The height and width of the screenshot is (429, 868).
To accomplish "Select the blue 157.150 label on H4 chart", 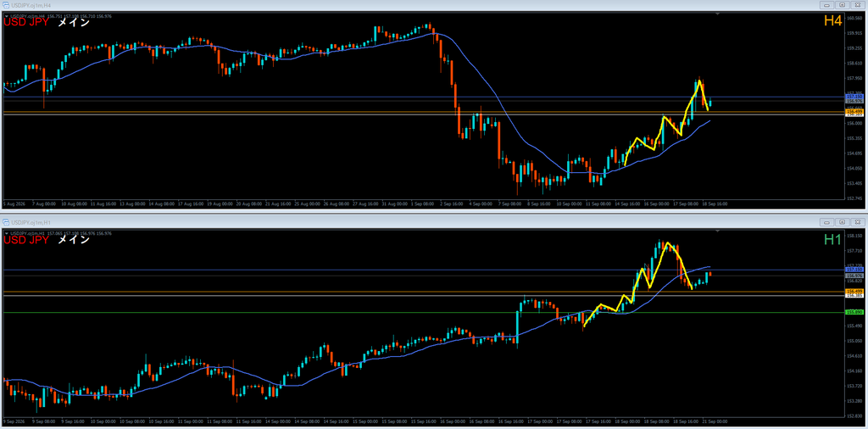I will 853,97.
